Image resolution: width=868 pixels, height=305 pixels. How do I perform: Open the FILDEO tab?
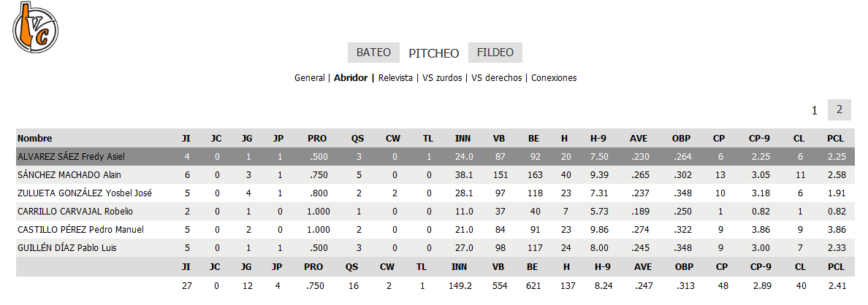pyautogui.click(x=495, y=53)
